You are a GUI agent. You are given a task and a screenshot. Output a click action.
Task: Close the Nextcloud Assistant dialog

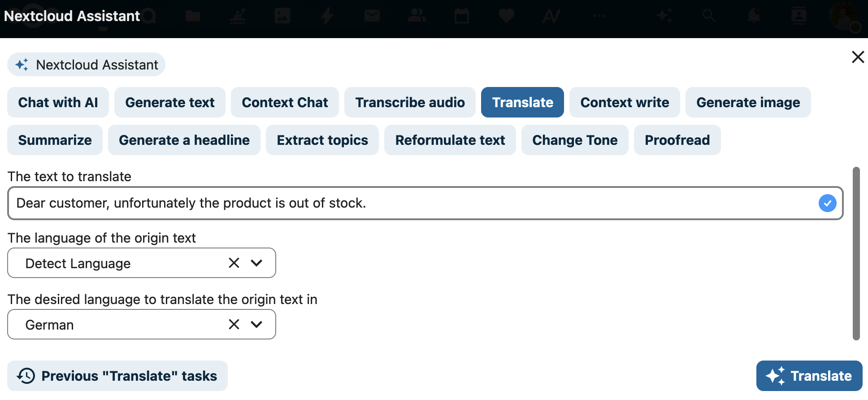(x=858, y=57)
